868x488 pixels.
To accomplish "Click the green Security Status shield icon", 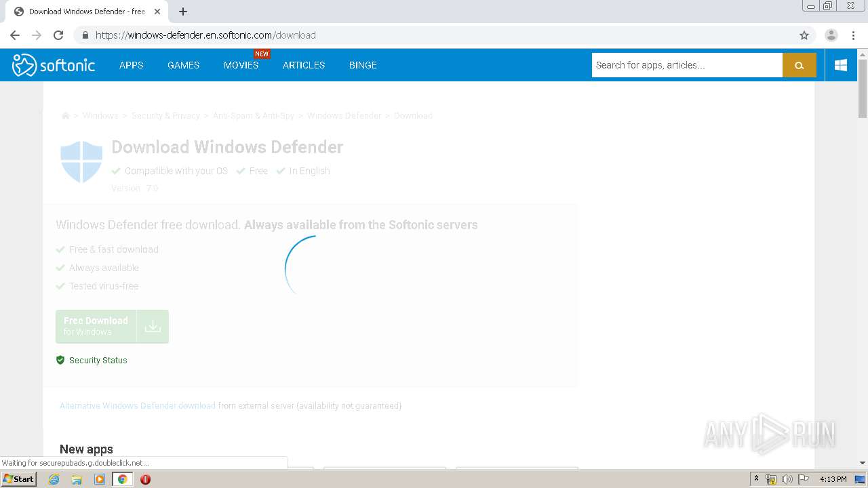I will point(60,360).
